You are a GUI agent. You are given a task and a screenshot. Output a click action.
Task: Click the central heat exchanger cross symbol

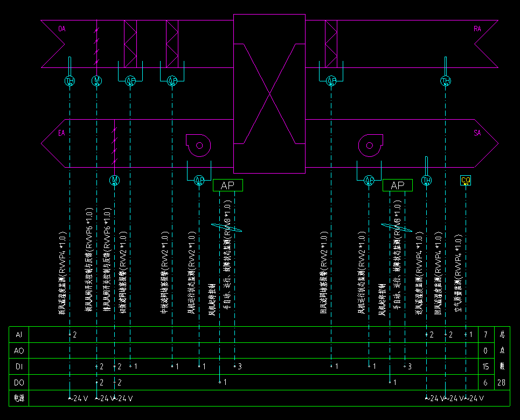point(269,94)
